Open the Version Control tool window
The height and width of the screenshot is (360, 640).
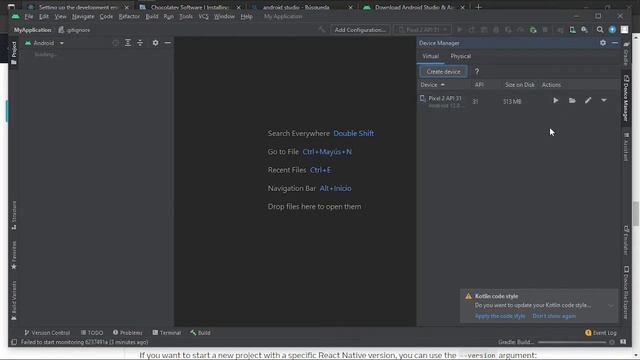point(47,333)
